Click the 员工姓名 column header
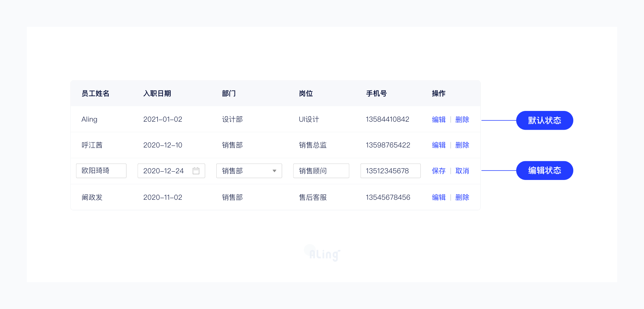Screen dimensions: 644x309 (x=96, y=94)
